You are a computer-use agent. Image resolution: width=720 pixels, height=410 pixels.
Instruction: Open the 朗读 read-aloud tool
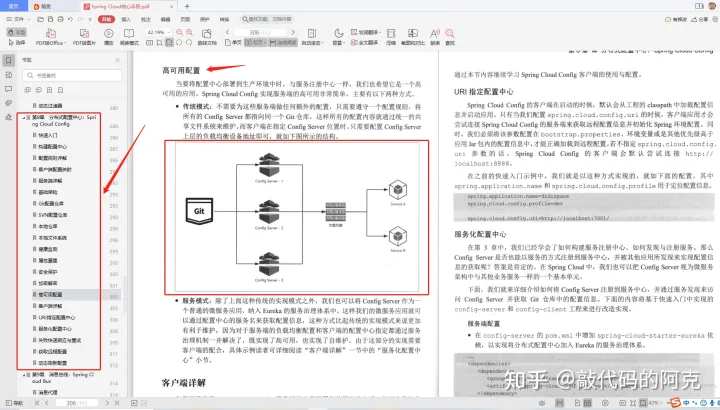tap(434, 37)
